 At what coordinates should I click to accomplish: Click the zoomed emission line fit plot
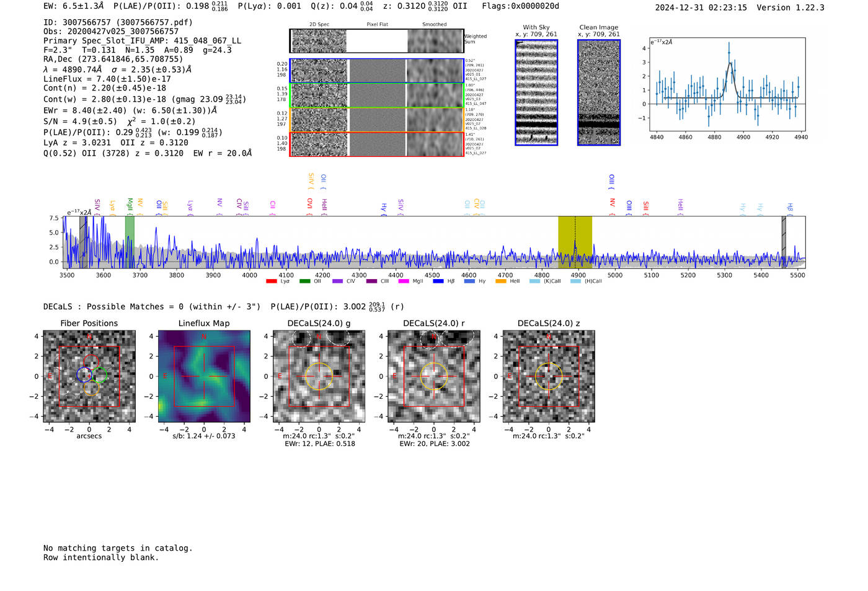pyautogui.click(x=727, y=84)
